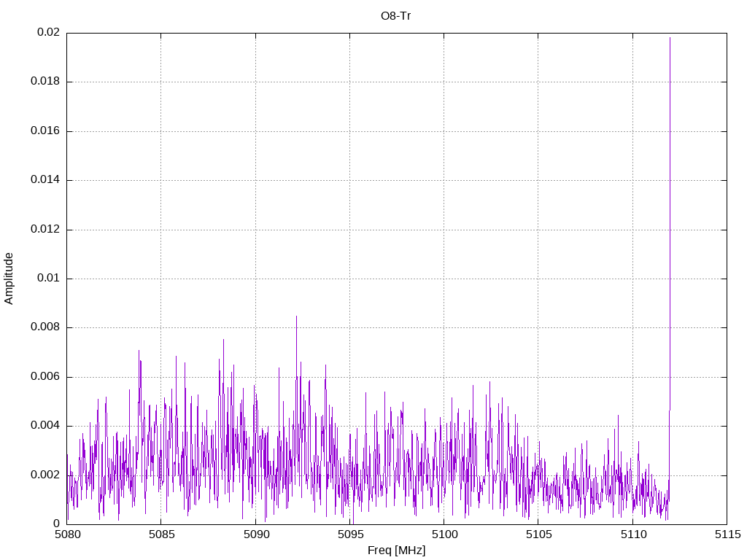Screen dimensions: 747x560
Task: Click the 0.006 amplitude tick label
Action: tap(45, 377)
